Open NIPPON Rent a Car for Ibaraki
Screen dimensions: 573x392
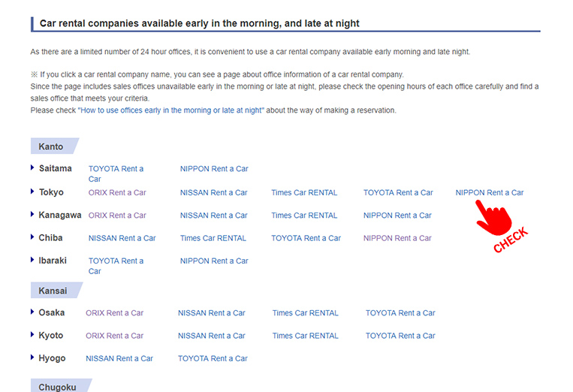pyautogui.click(x=213, y=261)
